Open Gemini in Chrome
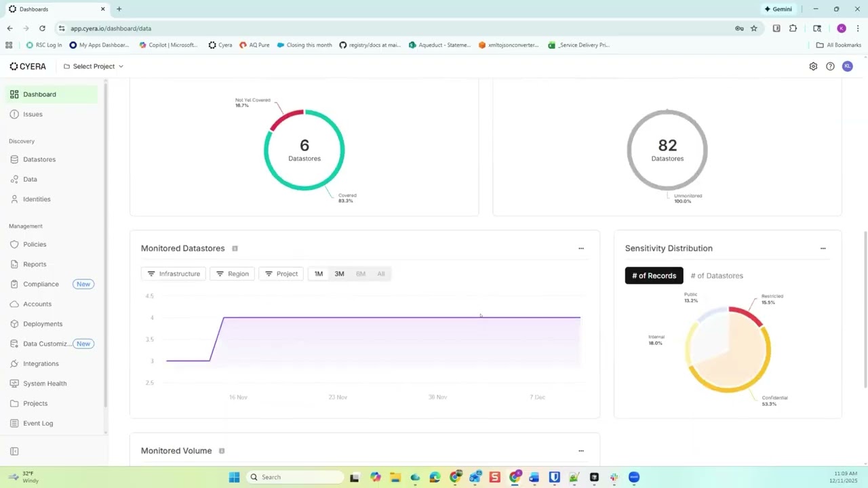This screenshot has height=488, width=868. pos(778,9)
